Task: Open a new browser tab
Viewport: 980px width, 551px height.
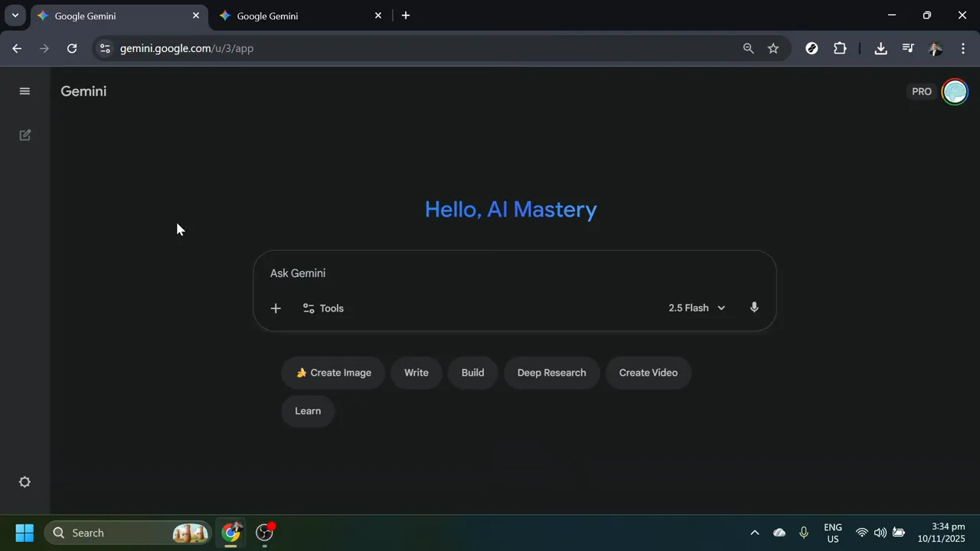Action: 406,15
